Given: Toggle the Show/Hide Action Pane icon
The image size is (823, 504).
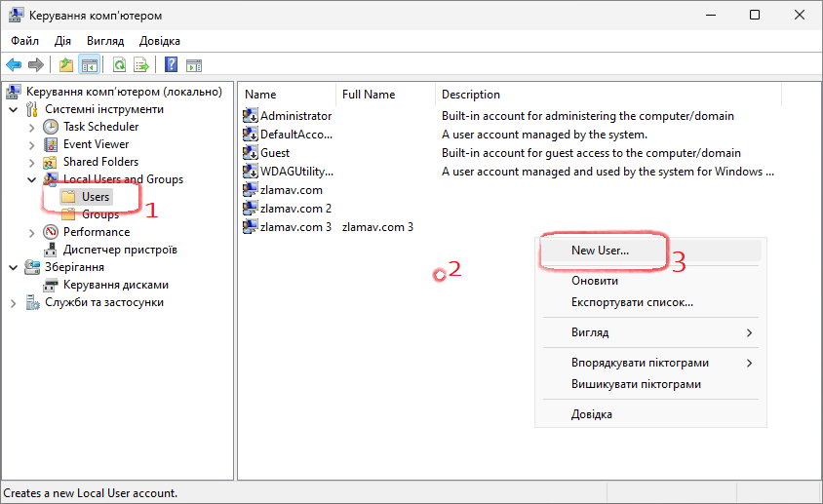Looking at the screenshot, I should coord(194,65).
